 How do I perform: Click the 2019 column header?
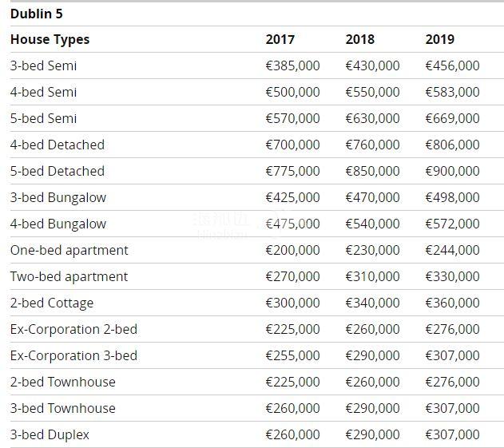(x=439, y=39)
